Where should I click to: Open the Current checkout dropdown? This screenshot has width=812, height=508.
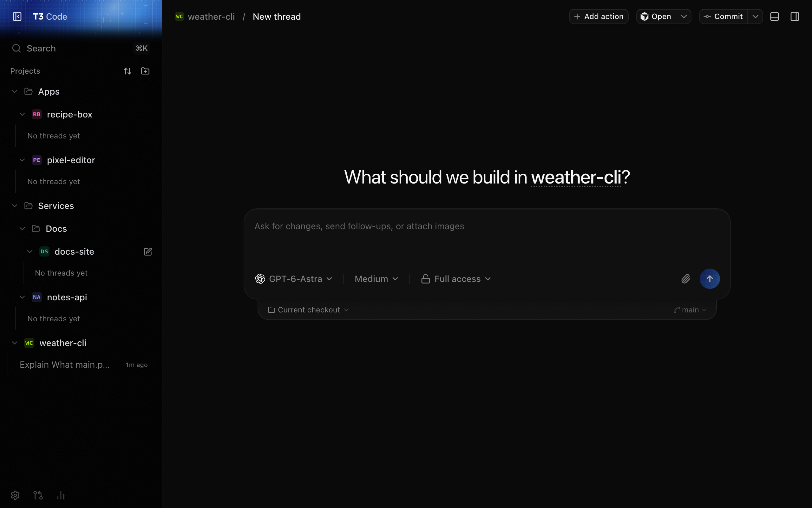pos(308,310)
